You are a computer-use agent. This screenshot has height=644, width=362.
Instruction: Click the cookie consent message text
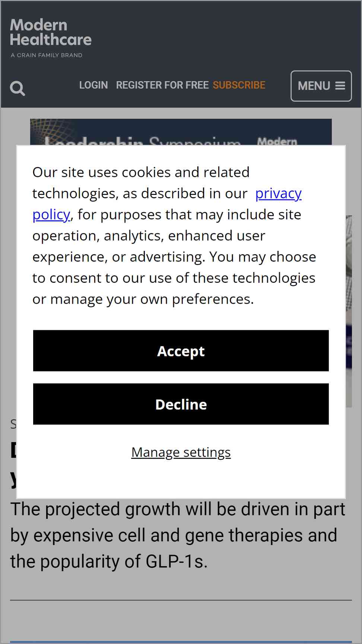[x=174, y=236]
